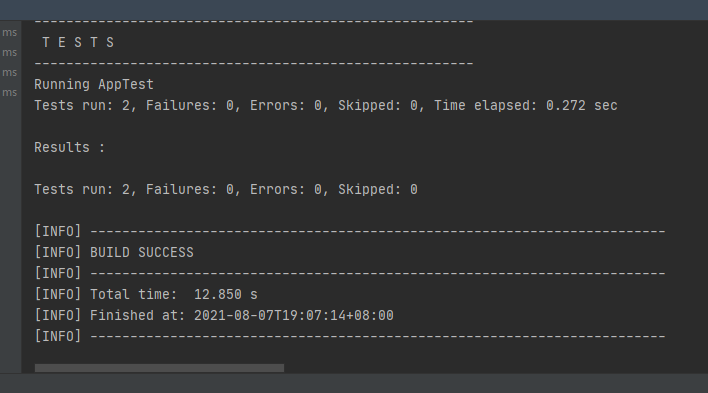Click the Total time line in the log
The image size is (708, 393).
tap(146, 295)
